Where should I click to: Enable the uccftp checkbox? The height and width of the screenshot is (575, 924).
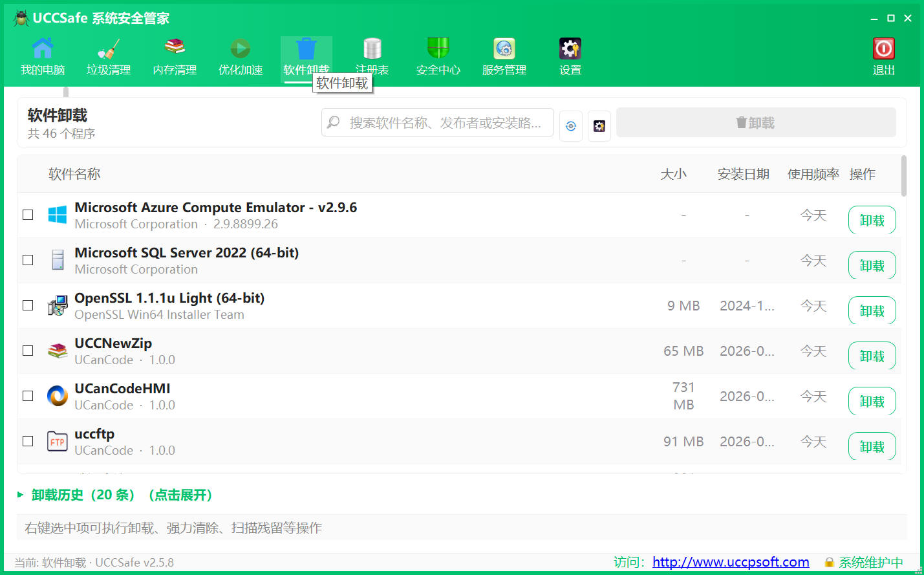pos(28,441)
